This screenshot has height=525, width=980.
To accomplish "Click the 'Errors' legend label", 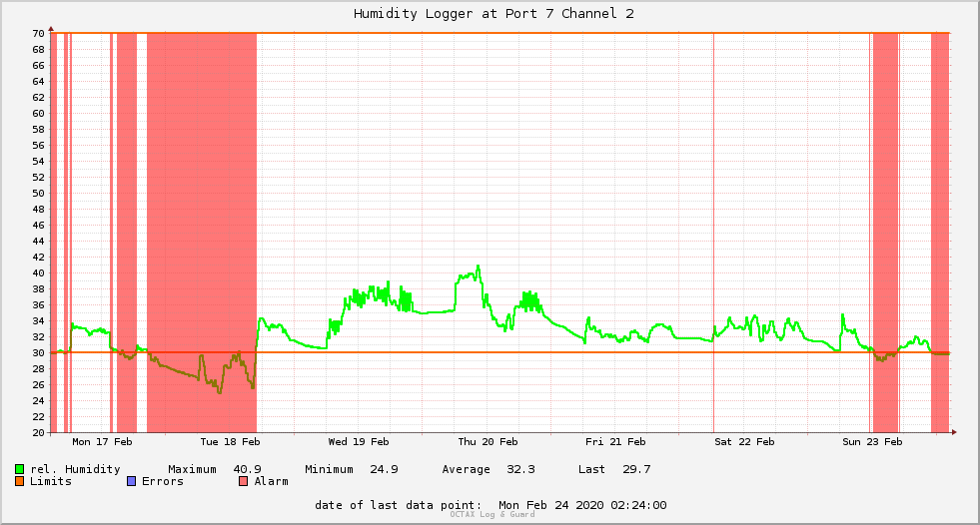I will [163, 481].
